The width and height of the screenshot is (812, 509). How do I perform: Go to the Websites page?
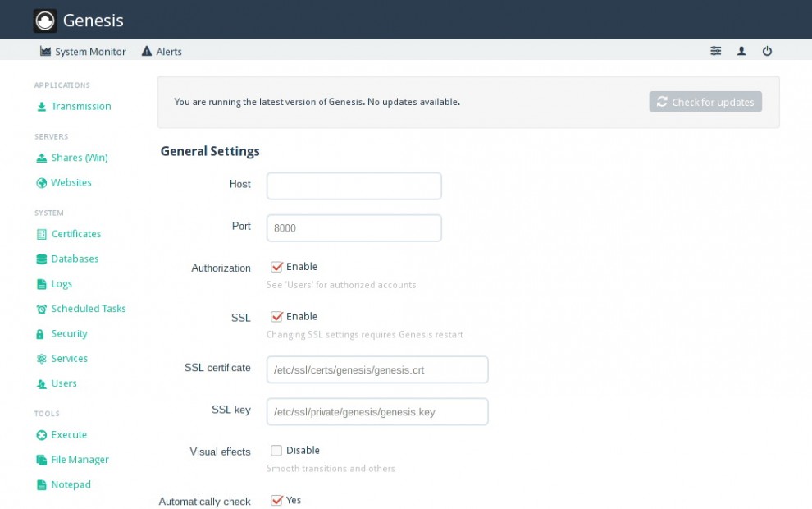point(64,182)
